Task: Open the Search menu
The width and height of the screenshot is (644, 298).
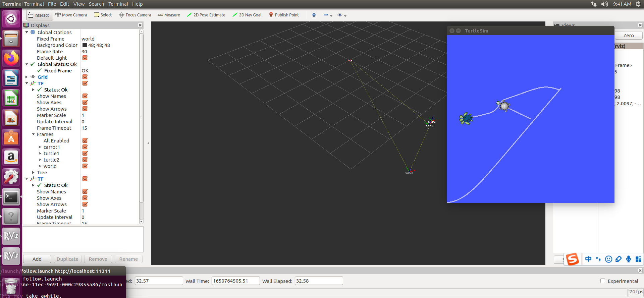Action: 97,4
